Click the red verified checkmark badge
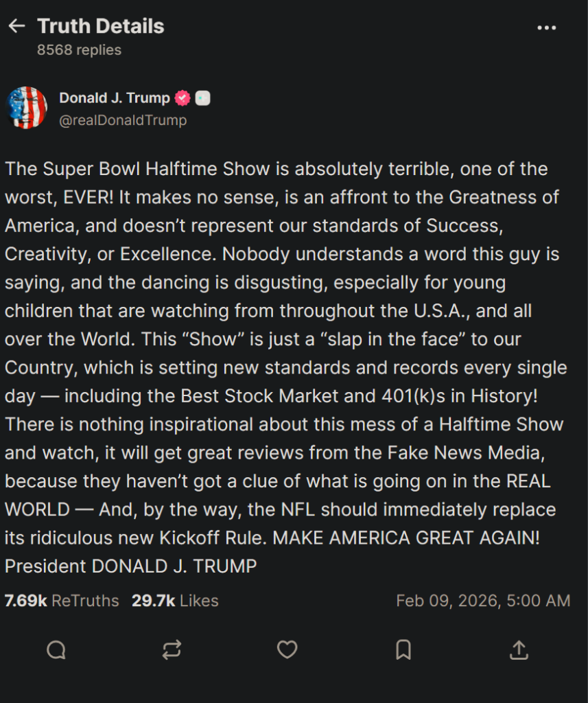Image resolution: width=588 pixels, height=703 pixels. click(x=183, y=98)
